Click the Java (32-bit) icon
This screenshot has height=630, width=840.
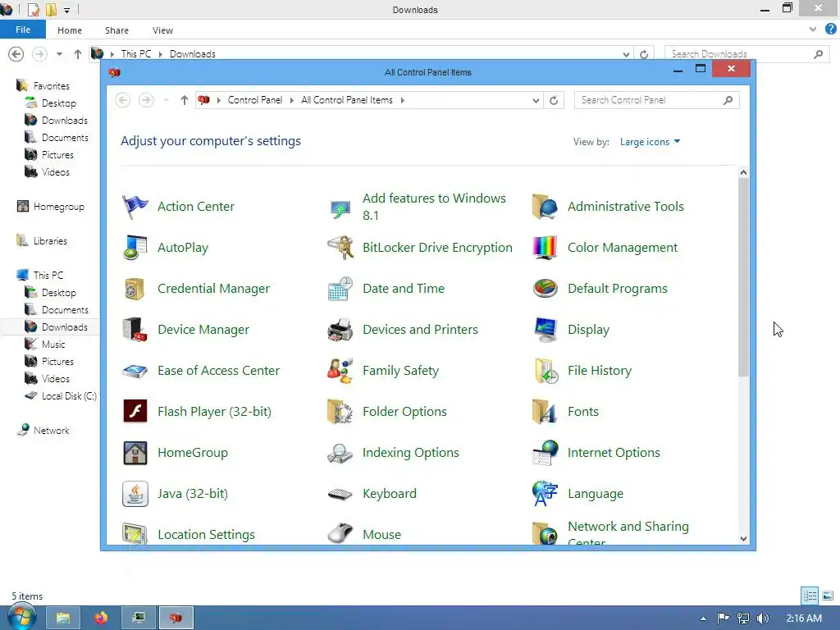pyautogui.click(x=135, y=493)
